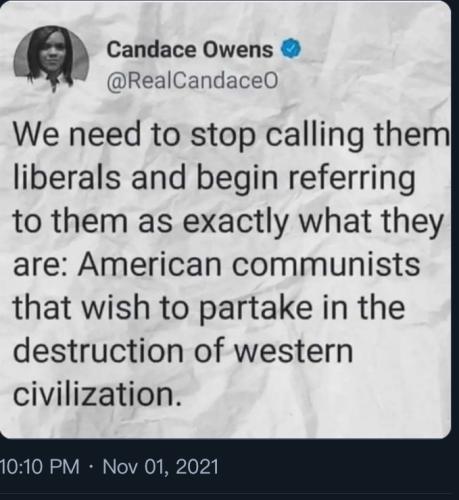
Task: Click the phrase "American communists"
Action: (249, 265)
